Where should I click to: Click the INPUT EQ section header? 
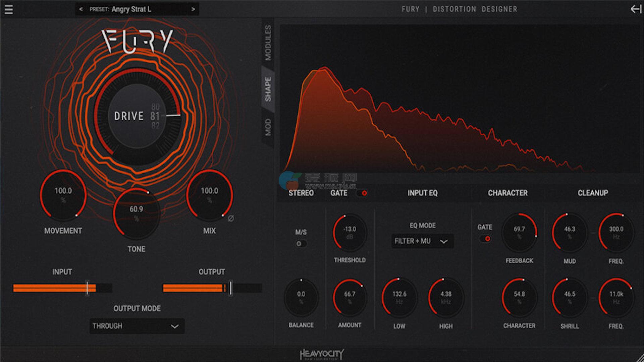422,193
